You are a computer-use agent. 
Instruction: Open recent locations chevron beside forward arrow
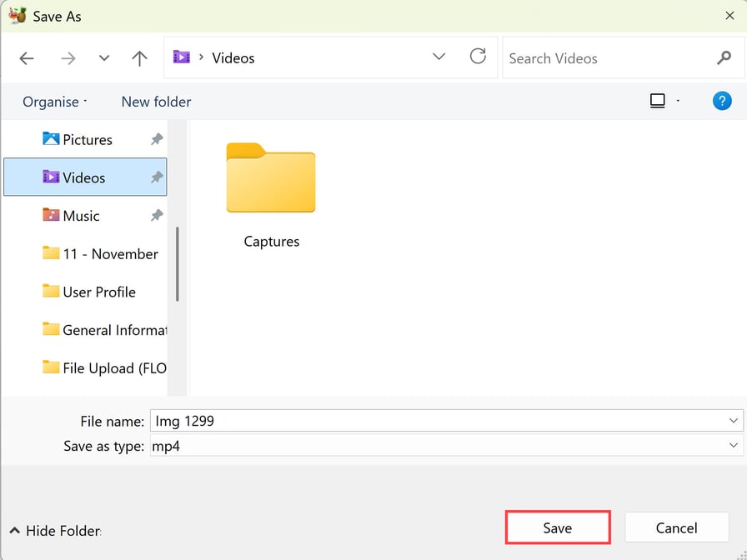pos(104,58)
